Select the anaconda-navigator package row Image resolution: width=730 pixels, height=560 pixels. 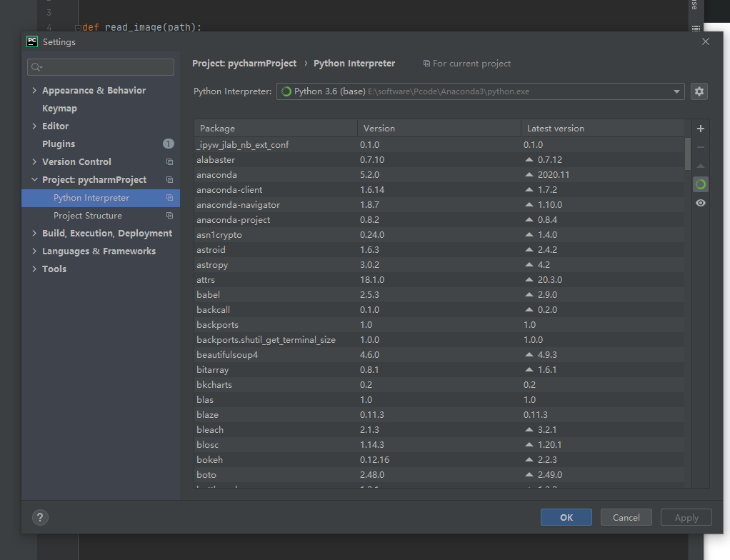pos(439,205)
